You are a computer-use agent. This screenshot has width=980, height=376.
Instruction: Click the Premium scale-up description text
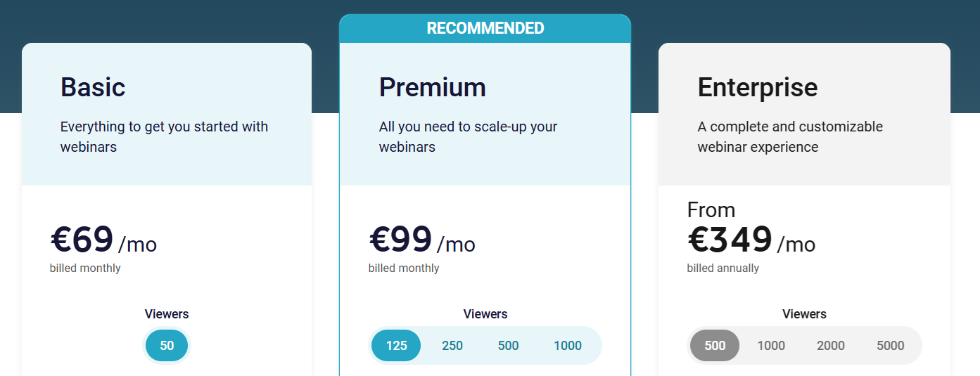(x=468, y=137)
